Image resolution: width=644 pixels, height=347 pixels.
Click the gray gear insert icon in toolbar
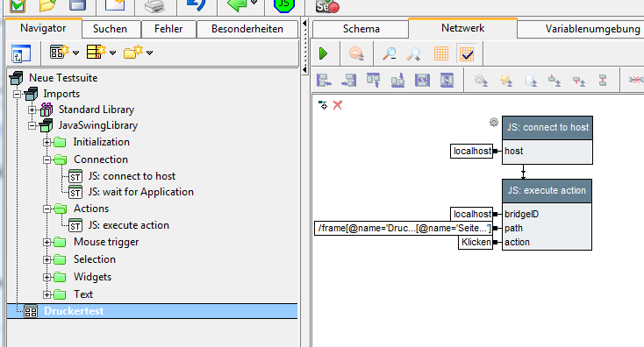pyautogui.click(x=481, y=80)
